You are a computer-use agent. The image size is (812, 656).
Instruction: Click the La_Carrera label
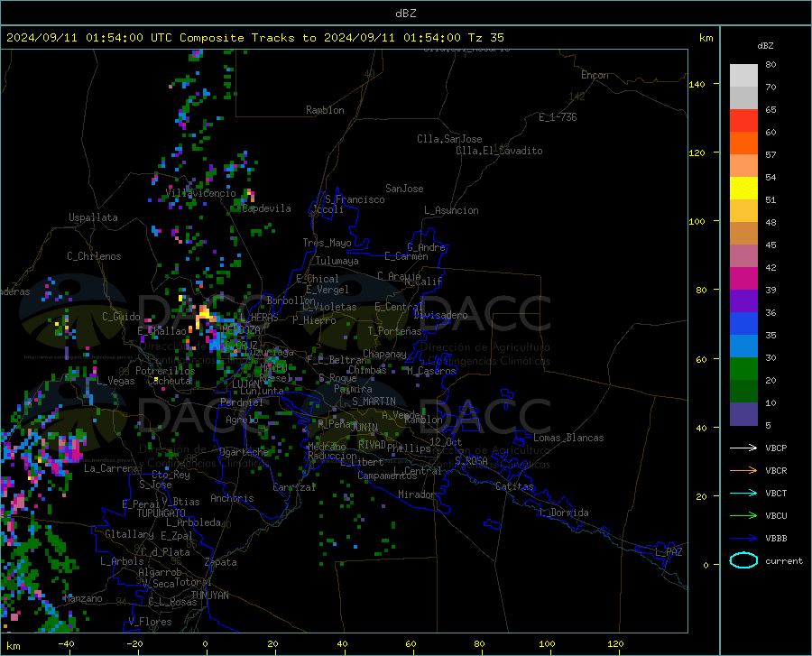coord(111,468)
